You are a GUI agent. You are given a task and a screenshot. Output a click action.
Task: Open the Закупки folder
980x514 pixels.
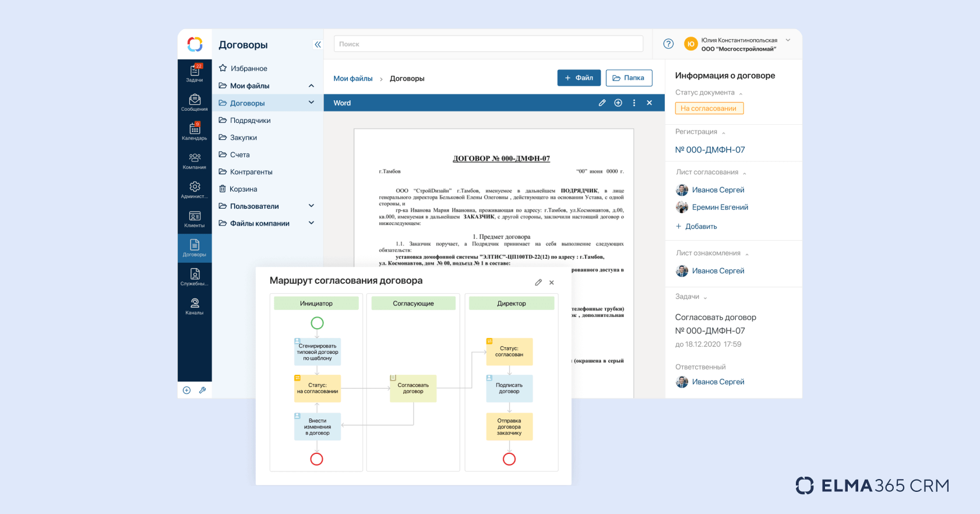[x=238, y=138]
